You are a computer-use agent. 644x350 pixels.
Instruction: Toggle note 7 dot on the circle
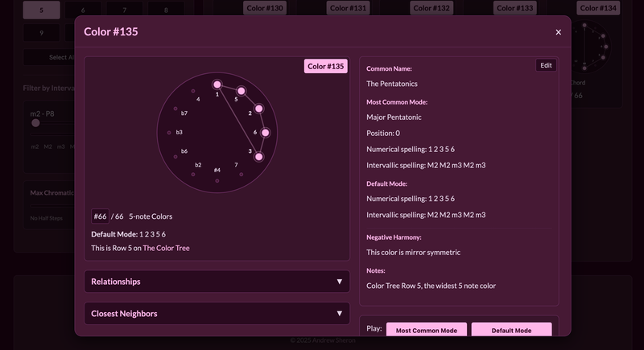tap(241, 175)
